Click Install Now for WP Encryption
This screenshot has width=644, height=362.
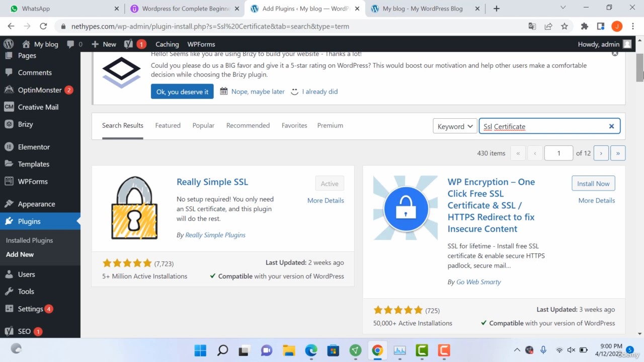593,184
